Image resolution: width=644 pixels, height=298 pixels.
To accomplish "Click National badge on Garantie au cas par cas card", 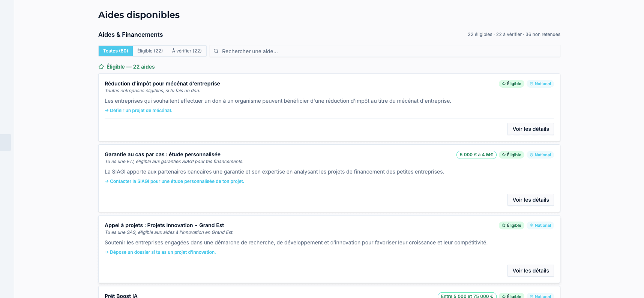I will point(540,155).
